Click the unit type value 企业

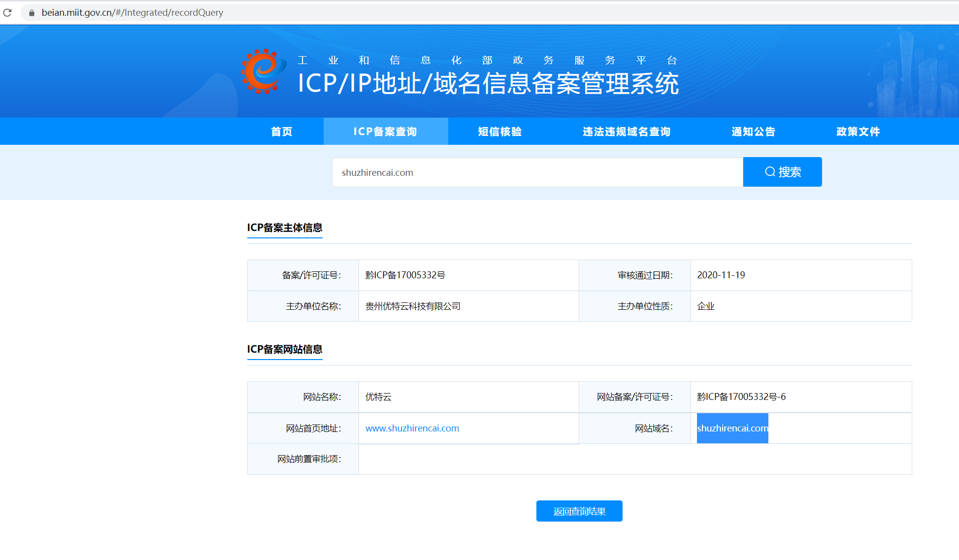(706, 306)
